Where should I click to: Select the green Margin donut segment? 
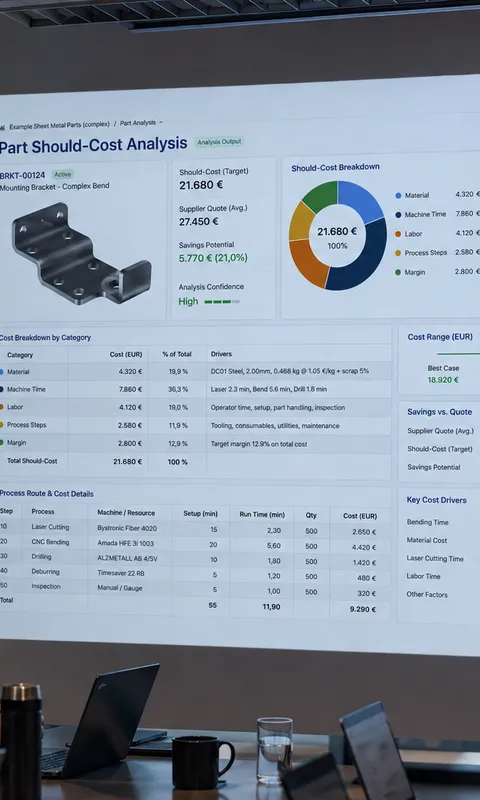coord(321,195)
